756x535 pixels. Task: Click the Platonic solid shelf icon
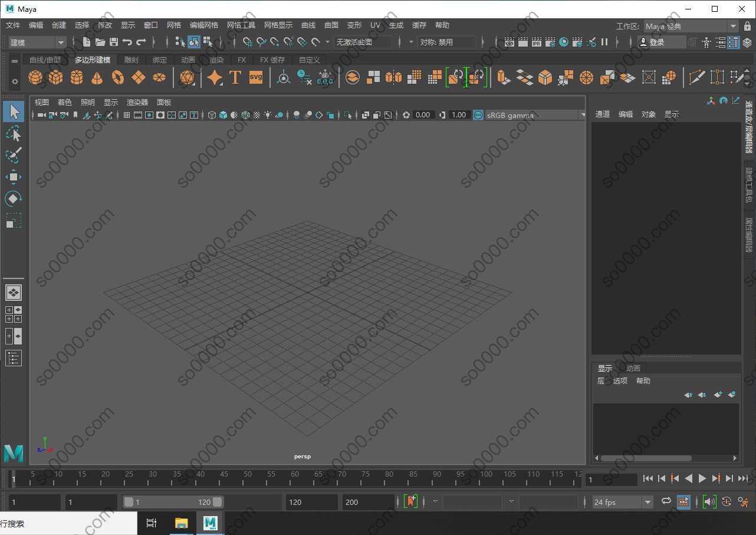pos(188,77)
